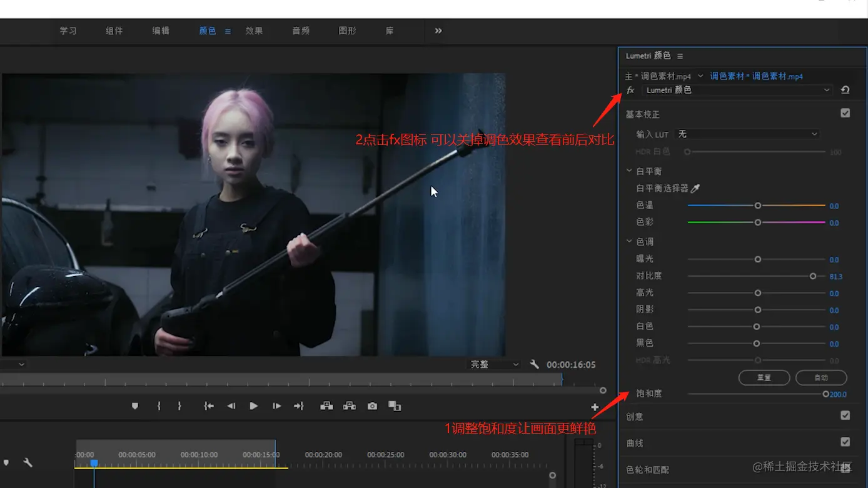Select the 主 * 调色素材.mp4 master tab
The image size is (868, 488).
[x=658, y=76]
